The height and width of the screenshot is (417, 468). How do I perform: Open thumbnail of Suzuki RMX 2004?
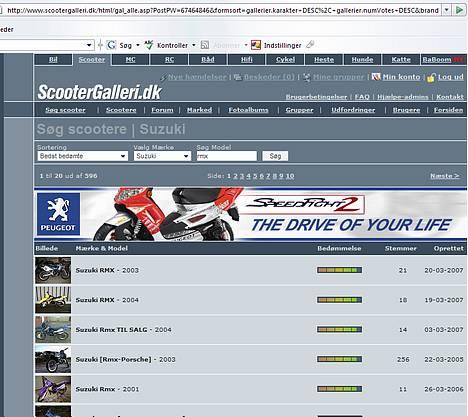tap(53, 300)
